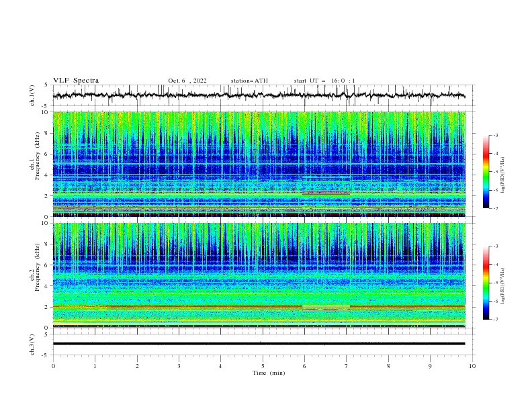Click the 'ch.3(V)' waveform axis label
This screenshot has width=532, height=411.
click(32, 345)
